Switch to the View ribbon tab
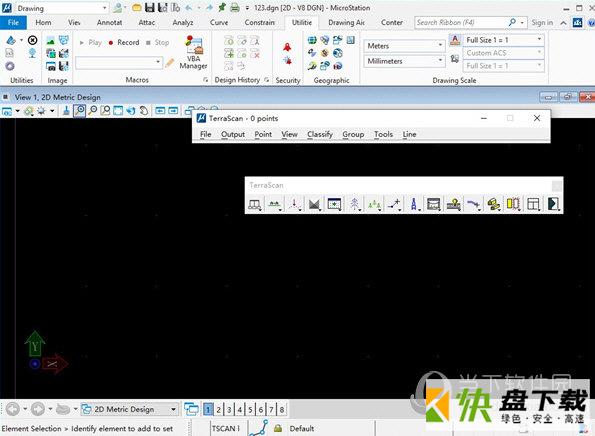This screenshot has width=595, height=436. click(74, 22)
